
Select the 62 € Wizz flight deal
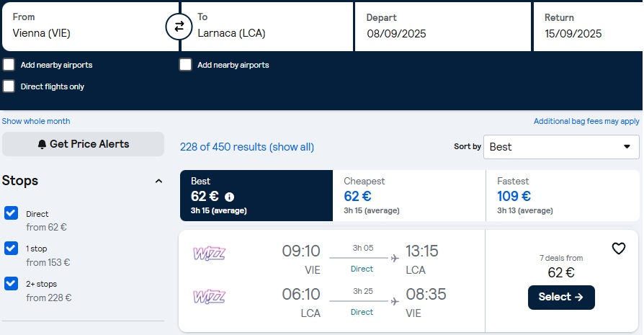561,298
